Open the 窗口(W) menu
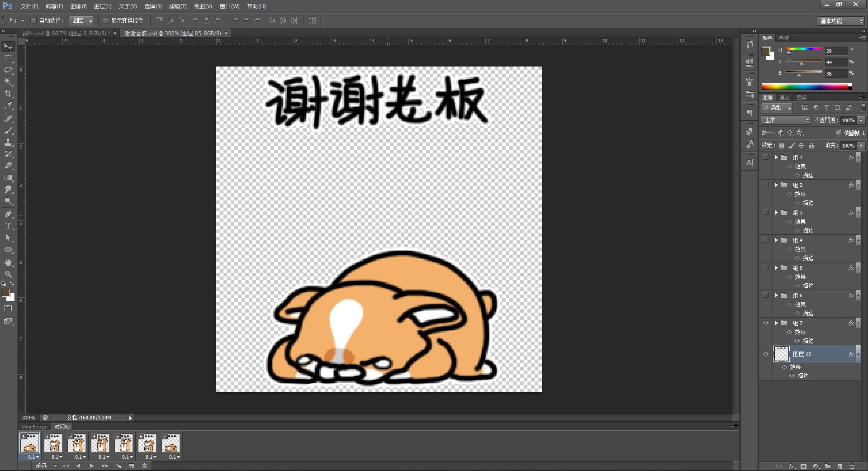The image size is (868, 471). (229, 6)
